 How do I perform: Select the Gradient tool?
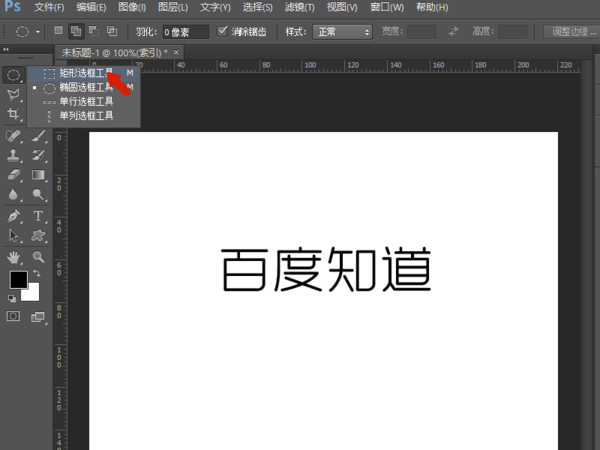click(38, 175)
